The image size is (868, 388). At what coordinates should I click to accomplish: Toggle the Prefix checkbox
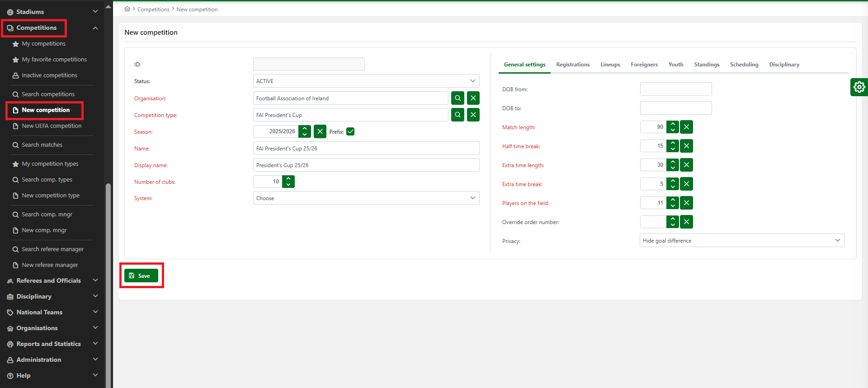click(x=350, y=131)
